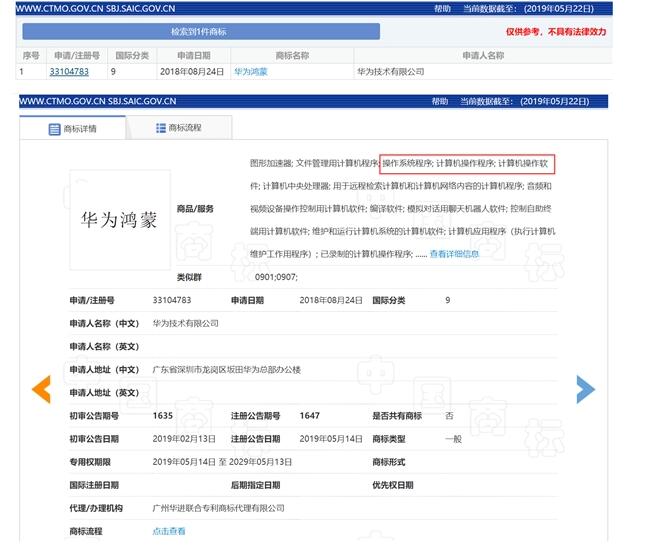
Task: Click 点击查看 trademark flow link
Action: 169,531
